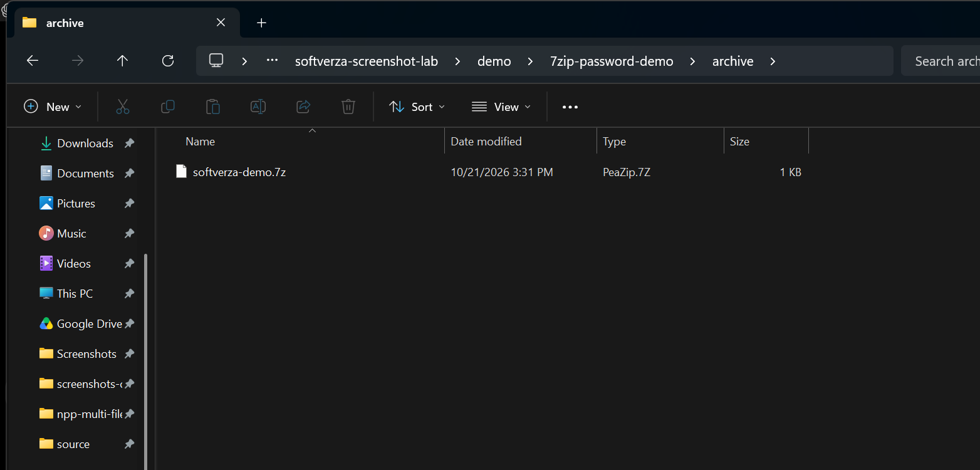Open a new tab with plus button

[x=262, y=23]
